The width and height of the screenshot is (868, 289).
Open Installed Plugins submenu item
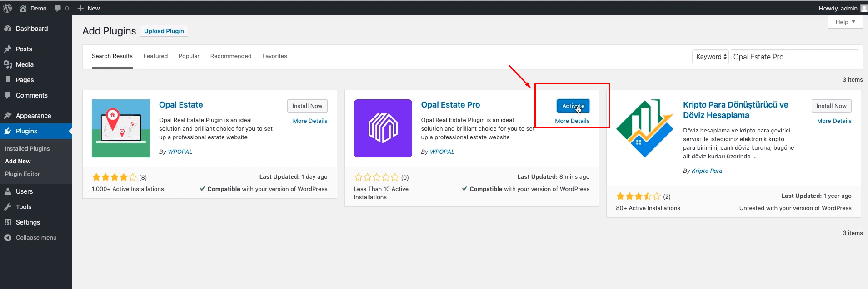click(27, 149)
